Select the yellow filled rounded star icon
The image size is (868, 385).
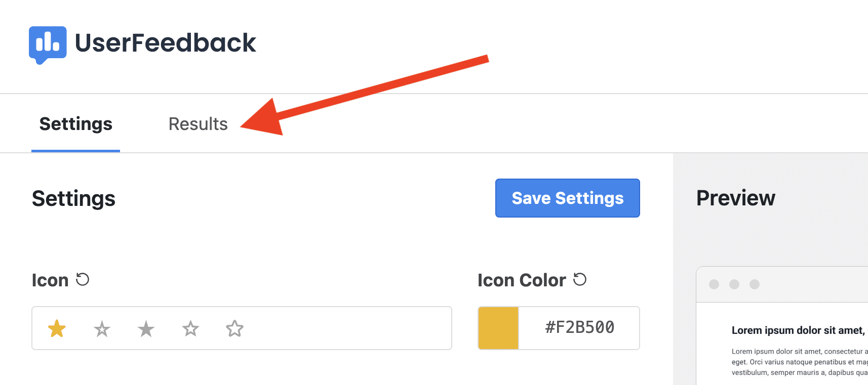pyautogui.click(x=57, y=328)
